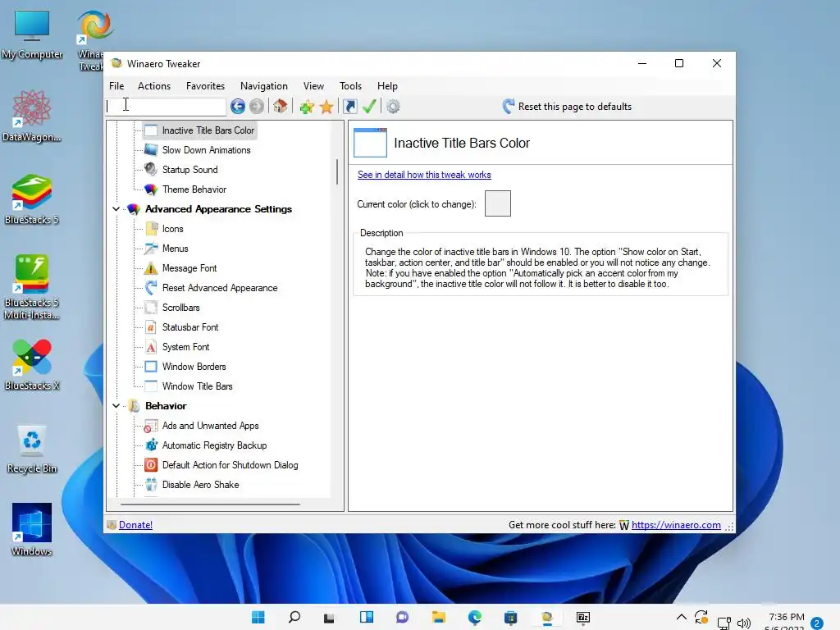Add this page to favorites icon

tap(307, 107)
